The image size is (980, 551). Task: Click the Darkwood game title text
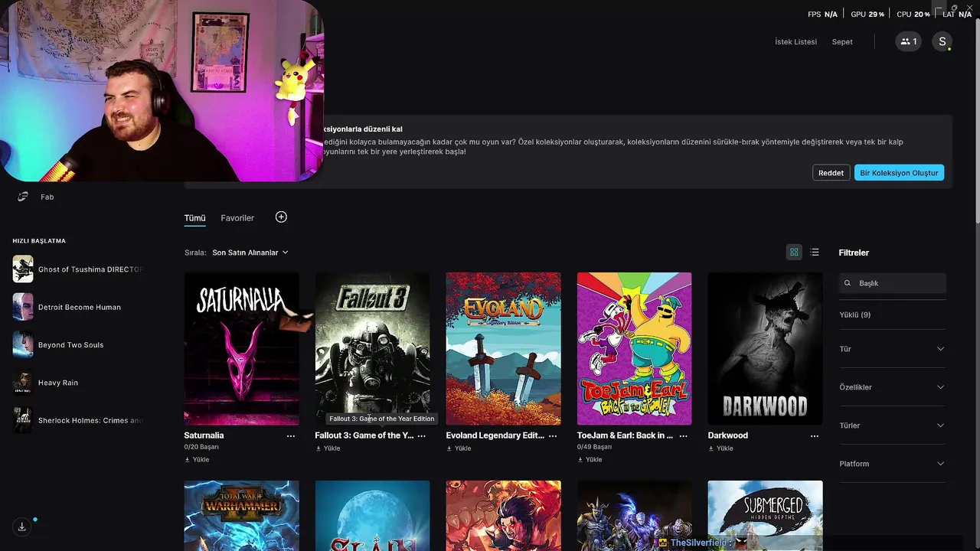(x=727, y=435)
